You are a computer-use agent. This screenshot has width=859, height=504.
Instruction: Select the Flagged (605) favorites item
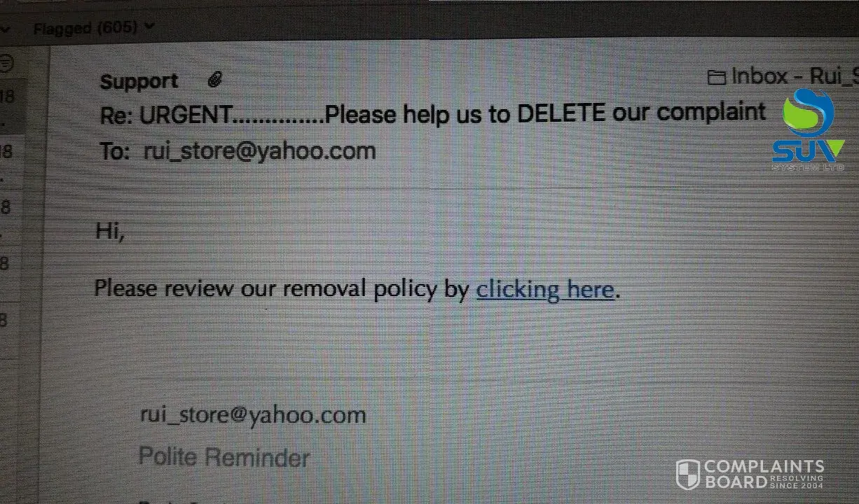pos(94,28)
